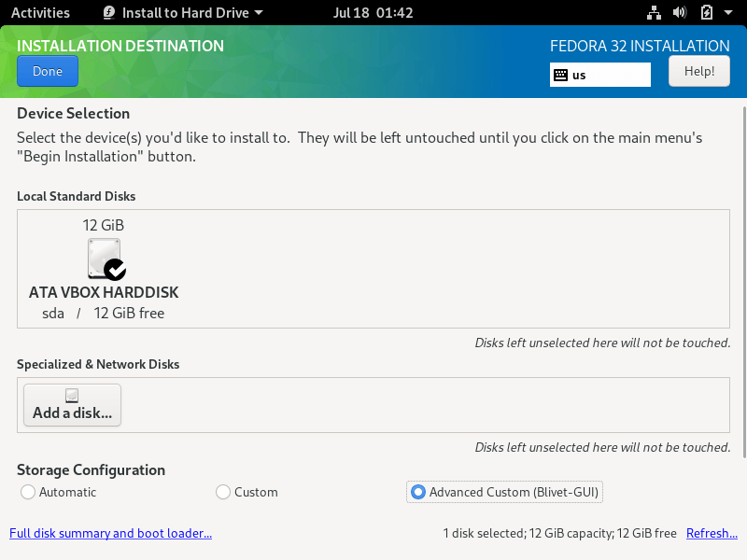747x560 pixels.
Task: Click the battery charging icon in top bar
Action: pyautogui.click(x=707, y=12)
